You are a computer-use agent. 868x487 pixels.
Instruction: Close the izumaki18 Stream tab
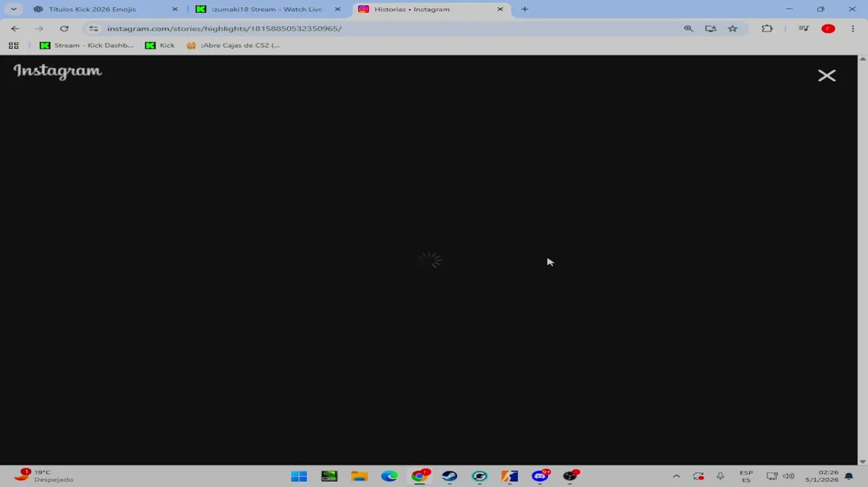point(338,9)
